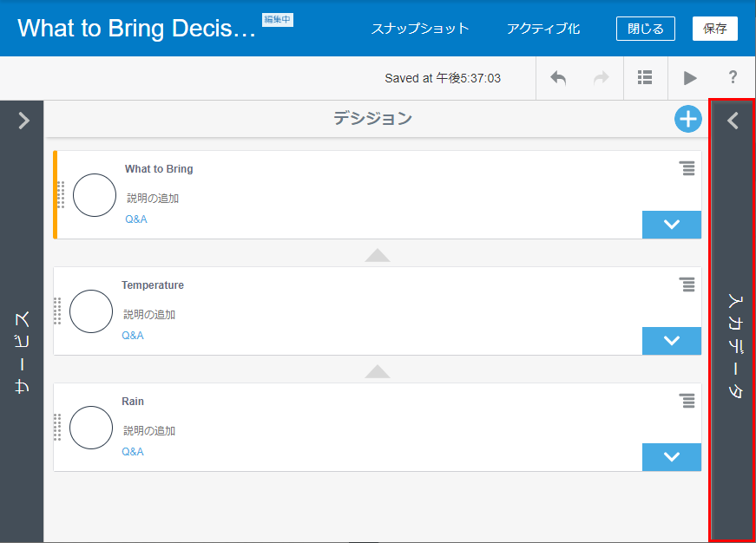Open menu icon on What to Bring card
This screenshot has height=543, width=756.
click(687, 168)
